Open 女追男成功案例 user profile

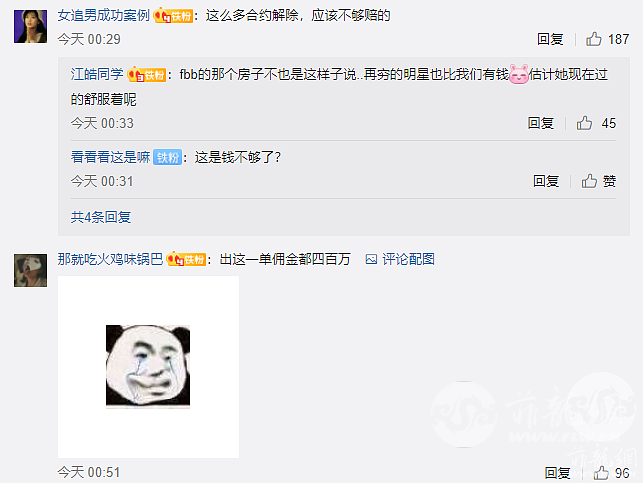pos(103,16)
